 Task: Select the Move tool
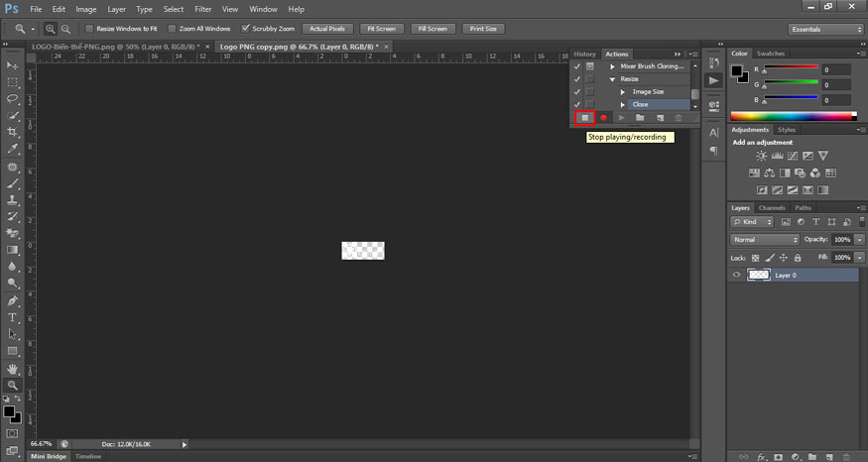(x=12, y=65)
